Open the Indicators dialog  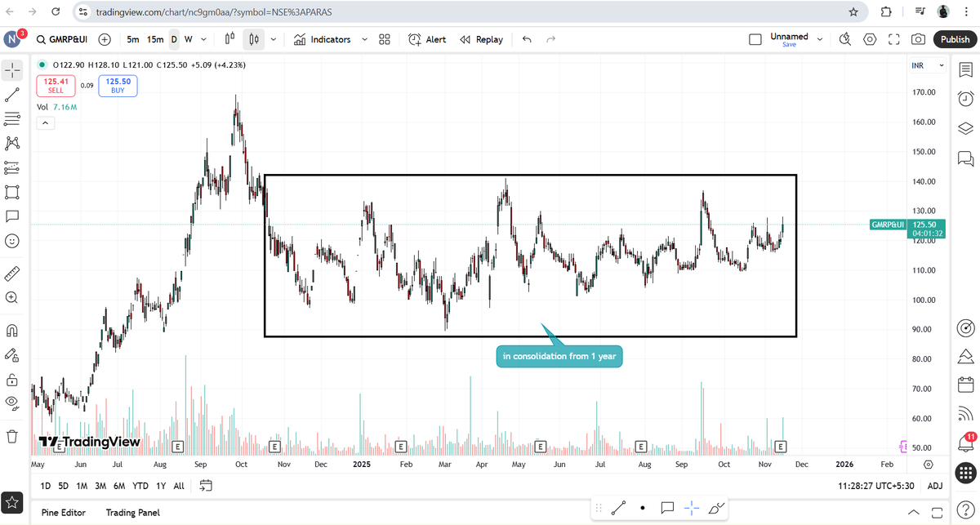pyautogui.click(x=322, y=39)
